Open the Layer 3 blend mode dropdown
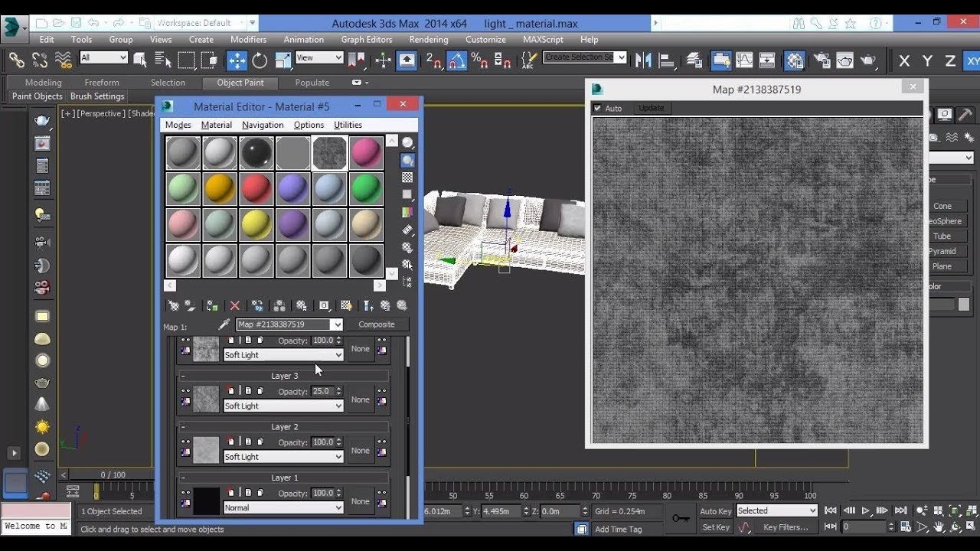980x551 pixels. click(283, 406)
